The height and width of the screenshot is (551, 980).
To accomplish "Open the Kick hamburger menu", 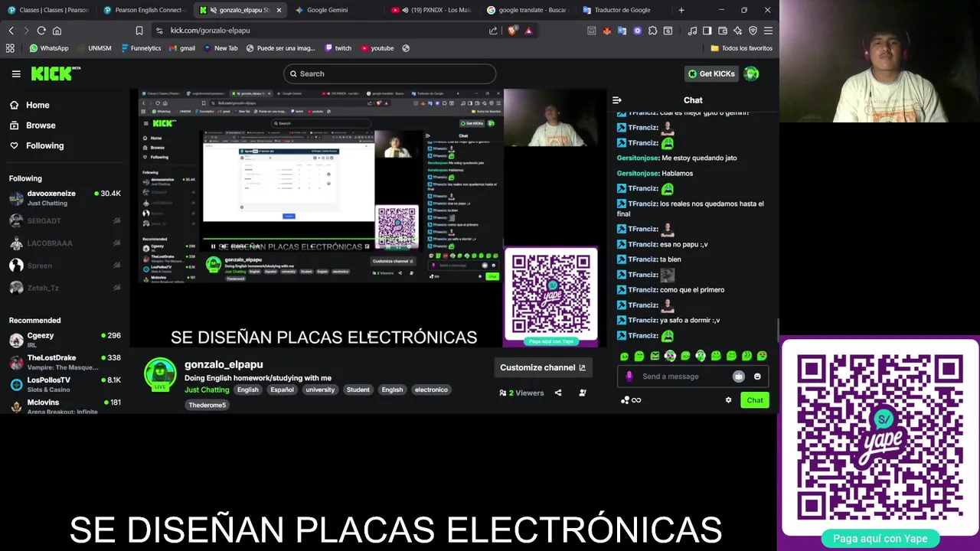I will coord(16,73).
